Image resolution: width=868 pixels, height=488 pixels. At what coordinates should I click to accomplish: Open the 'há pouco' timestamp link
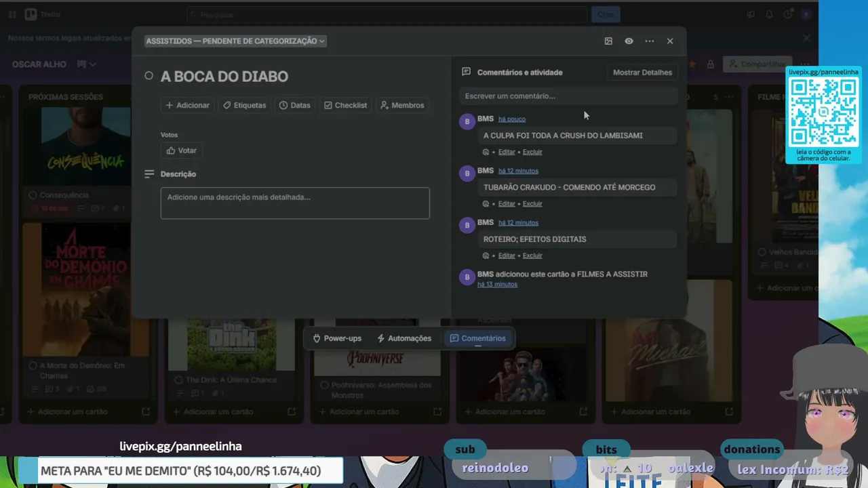[512, 119]
